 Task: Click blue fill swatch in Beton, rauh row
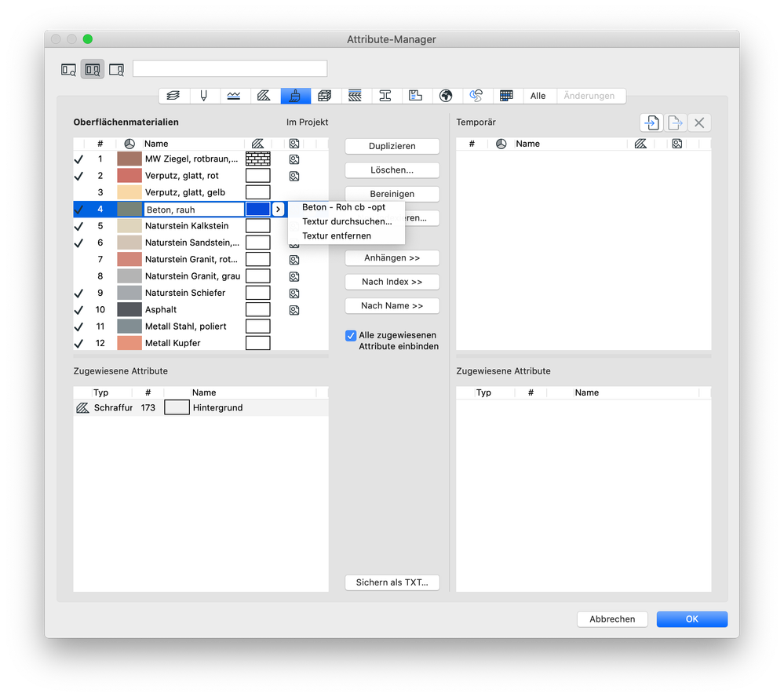[x=258, y=210]
